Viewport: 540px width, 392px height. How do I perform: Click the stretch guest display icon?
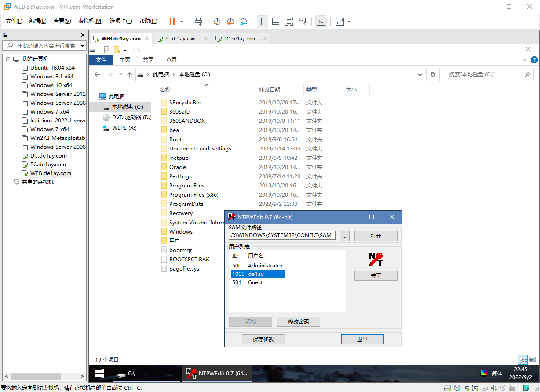(x=340, y=21)
